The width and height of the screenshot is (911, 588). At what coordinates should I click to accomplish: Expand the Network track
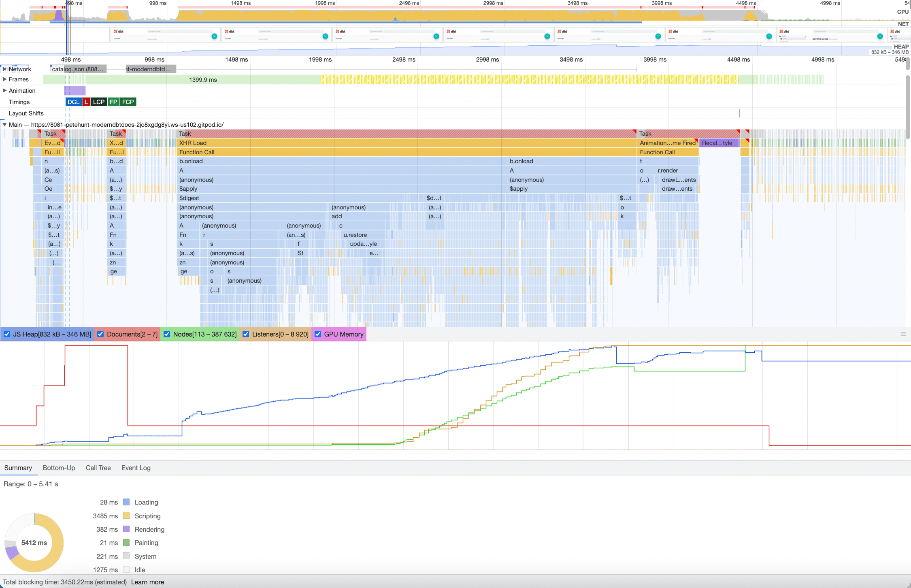[x=4, y=69]
